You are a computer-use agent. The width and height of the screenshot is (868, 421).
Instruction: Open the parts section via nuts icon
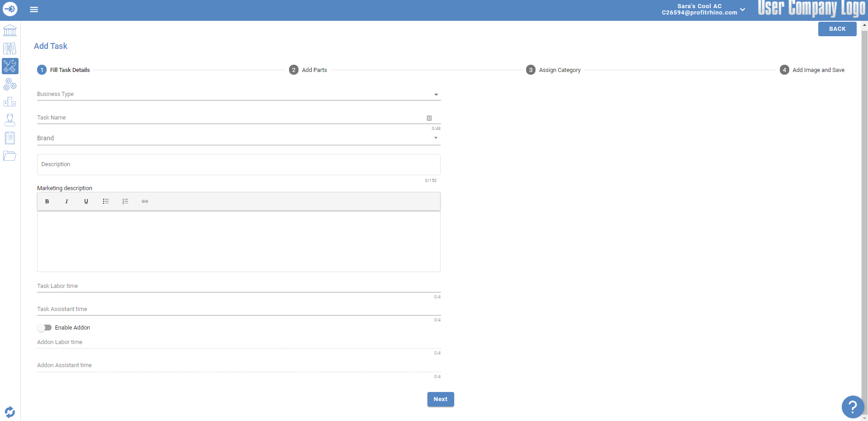pyautogui.click(x=9, y=84)
